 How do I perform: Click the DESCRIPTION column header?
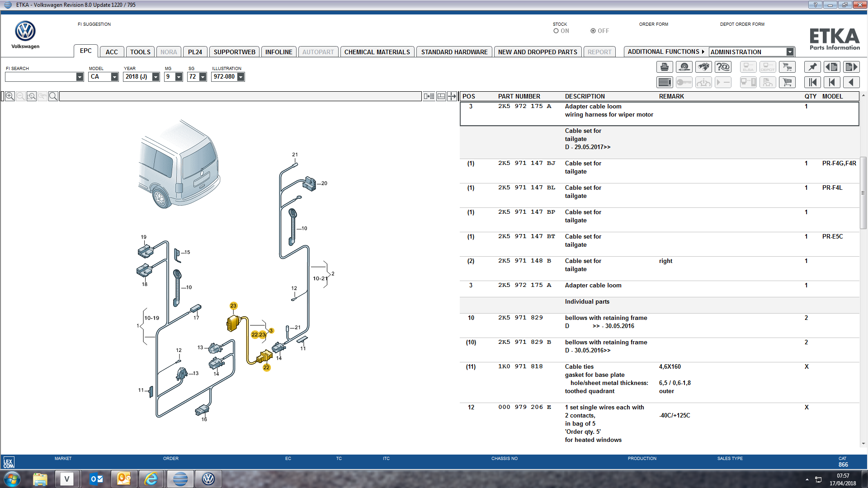585,96
